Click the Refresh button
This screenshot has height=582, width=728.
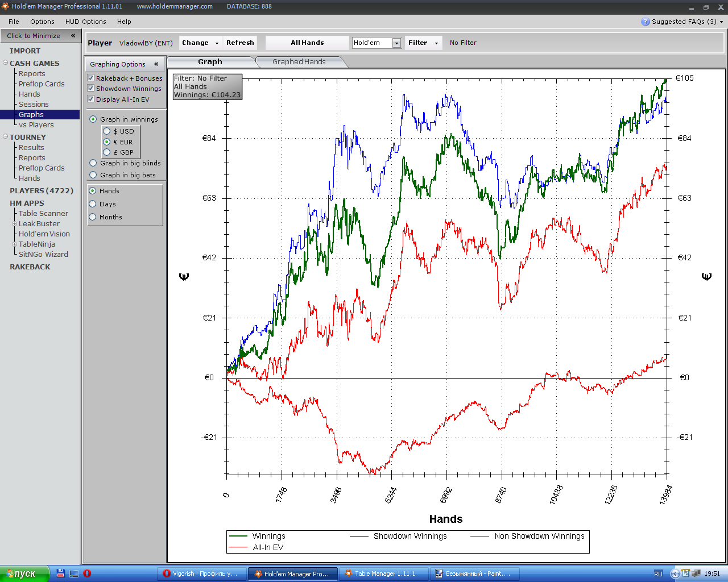[239, 43]
